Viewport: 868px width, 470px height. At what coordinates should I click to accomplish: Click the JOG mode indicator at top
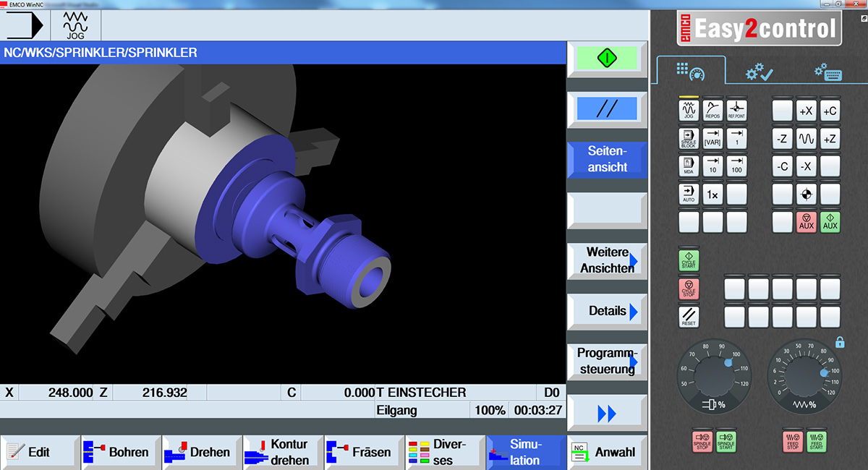[76, 24]
